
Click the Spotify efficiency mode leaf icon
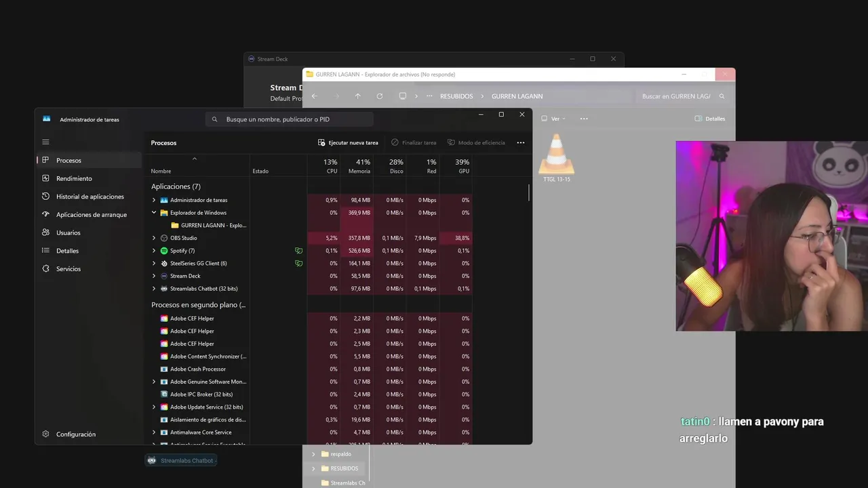(298, 251)
